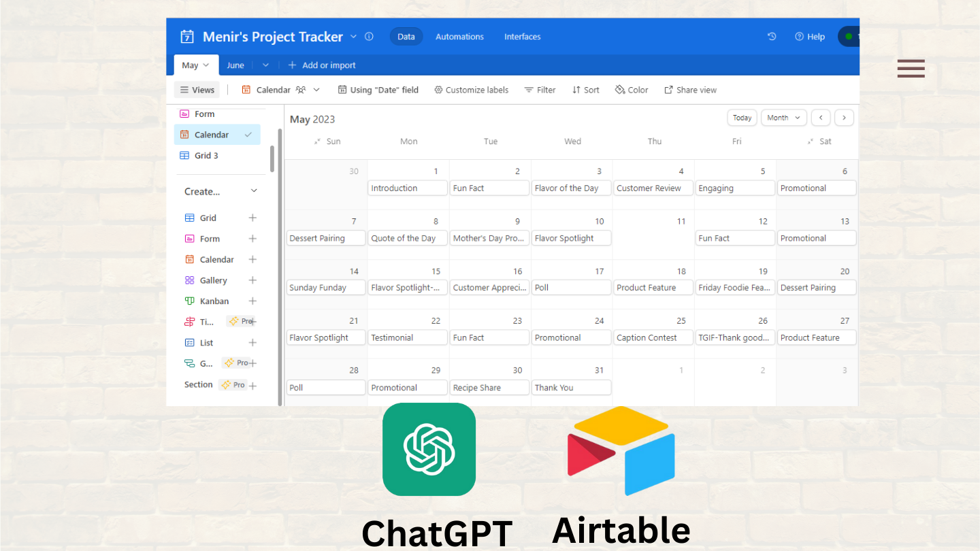
Task: Add a new List view with its plus
Action: point(252,343)
